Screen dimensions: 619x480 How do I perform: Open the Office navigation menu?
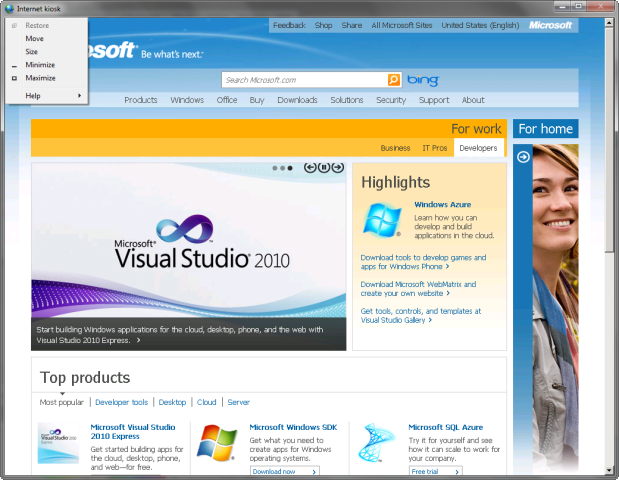227,100
